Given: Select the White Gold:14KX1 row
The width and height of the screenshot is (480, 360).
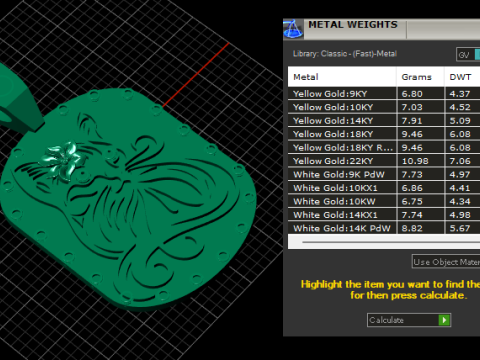Looking at the screenshot, I should (384, 215).
